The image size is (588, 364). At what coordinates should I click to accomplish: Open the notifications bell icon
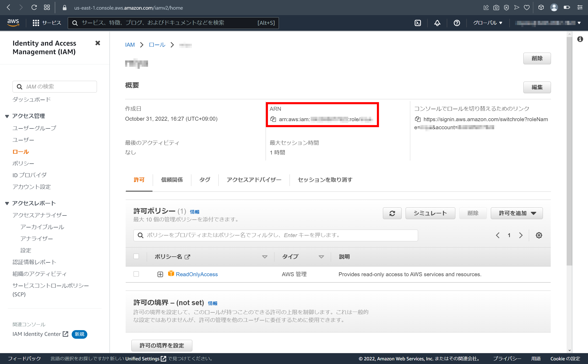[437, 23]
